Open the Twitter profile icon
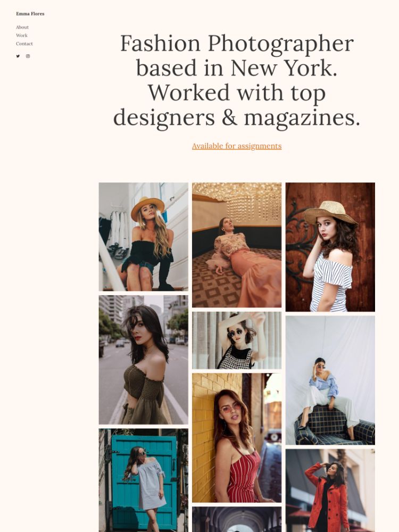The height and width of the screenshot is (532, 399). pyautogui.click(x=18, y=56)
